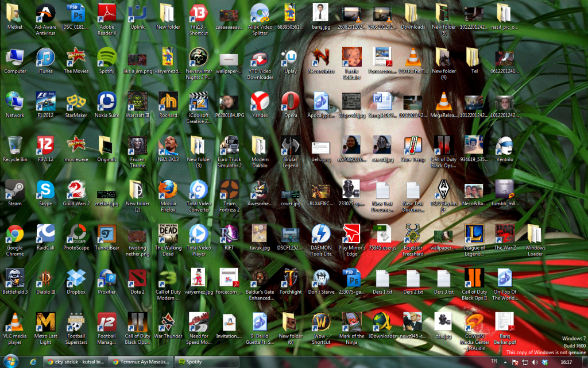Select the Yandex icon

tap(260, 102)
